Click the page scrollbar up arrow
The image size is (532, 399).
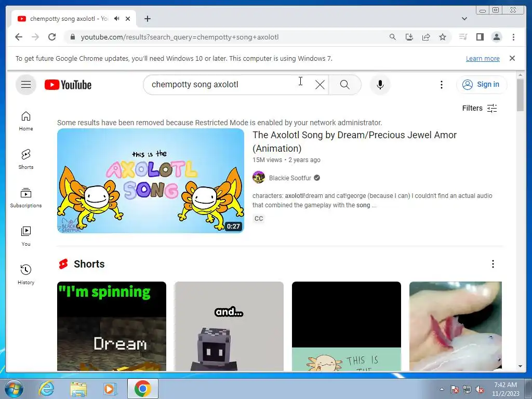click(520, 75)
